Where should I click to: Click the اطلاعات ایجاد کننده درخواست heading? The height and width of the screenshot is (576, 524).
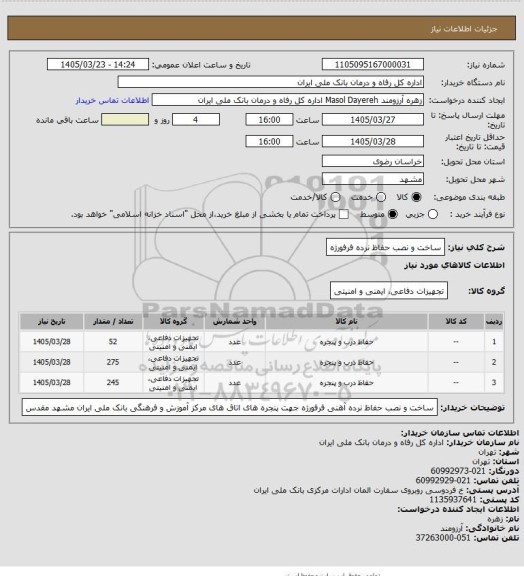click(458, 509)
